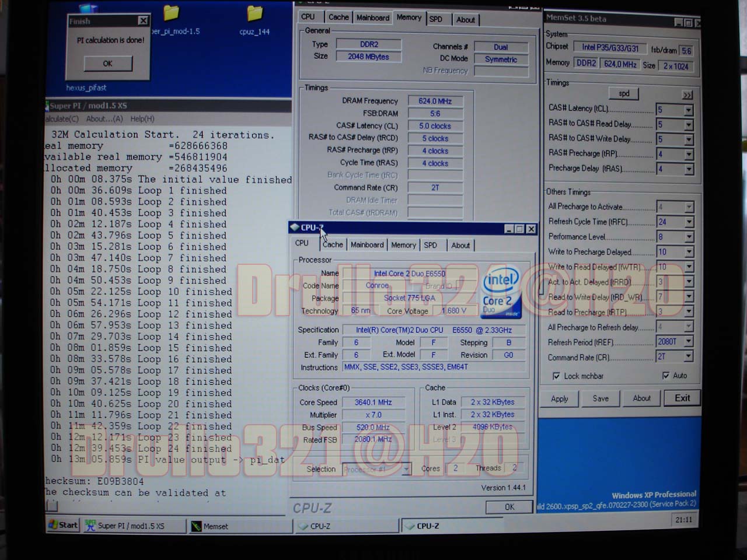Open the Performance Level dropdown

(x=689, y=237)
